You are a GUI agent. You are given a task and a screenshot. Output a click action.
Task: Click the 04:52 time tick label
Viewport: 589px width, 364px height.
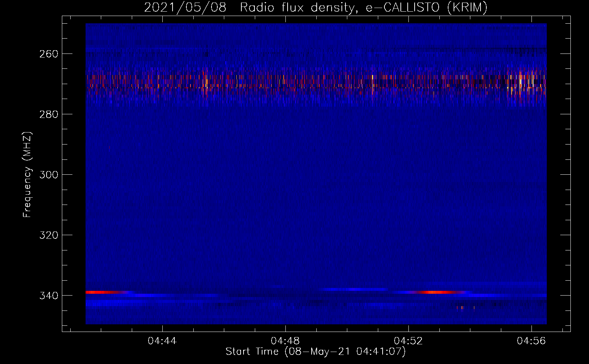pos(408,341)
